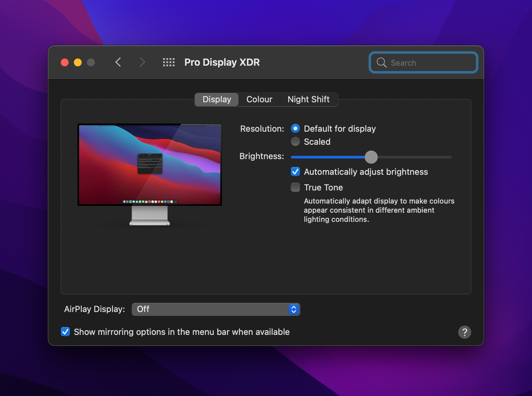Open the AirPlay Display dropdown
The width and height of the screenshot is (532, 396).
216,309
